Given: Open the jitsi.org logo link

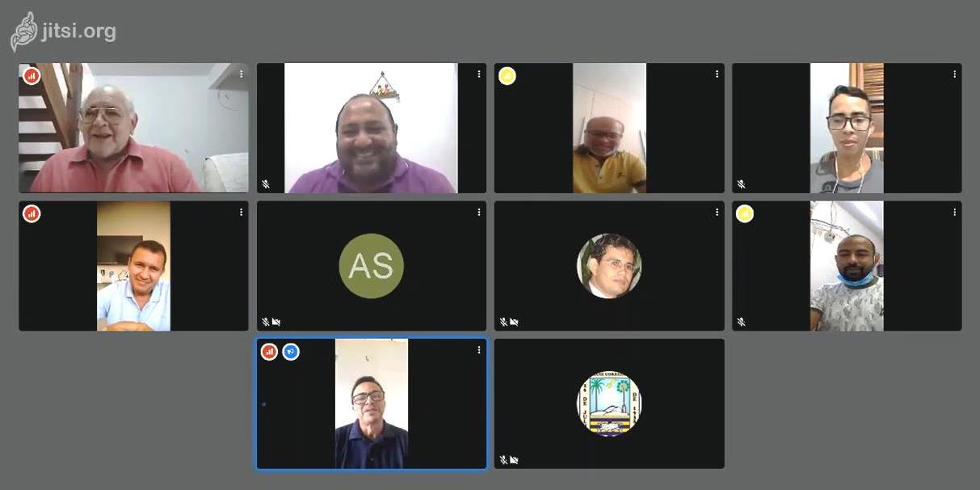Looking at the screenshot, I should coord(63,32).
